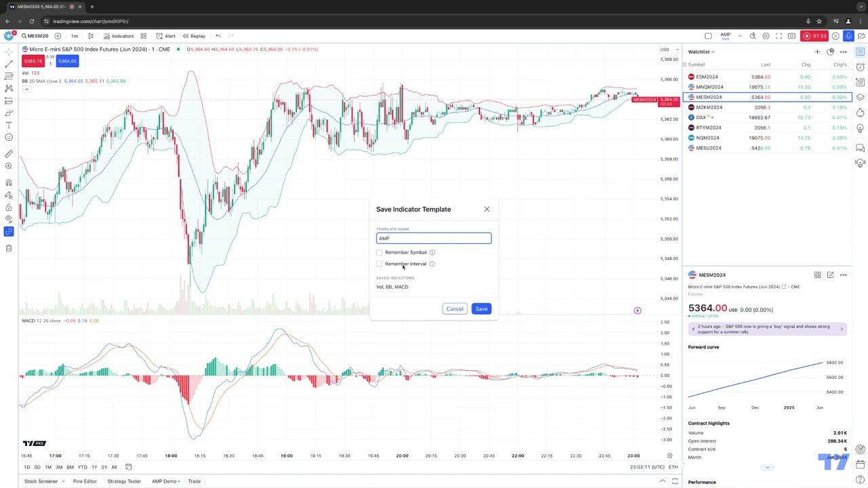Screen dimensions: 868x488
Task: Open the chat bubbles icon
Action: tap(861, 147)
